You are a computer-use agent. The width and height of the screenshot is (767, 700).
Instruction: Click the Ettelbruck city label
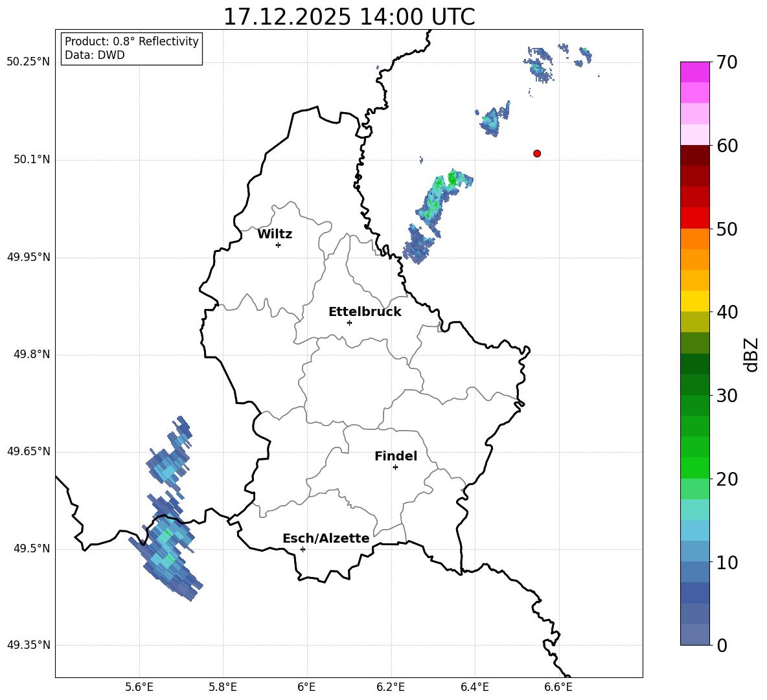(x=365, y=312)
